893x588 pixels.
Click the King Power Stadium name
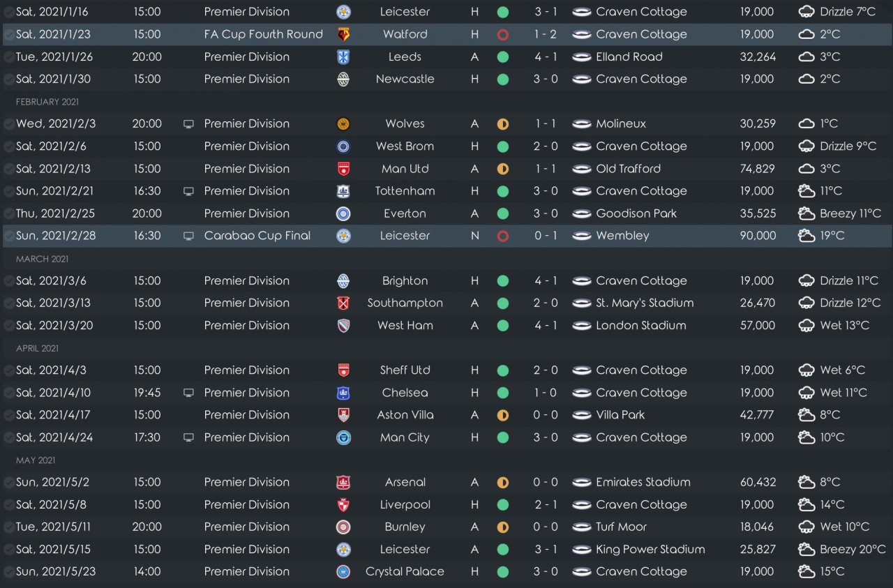point(650,549)
